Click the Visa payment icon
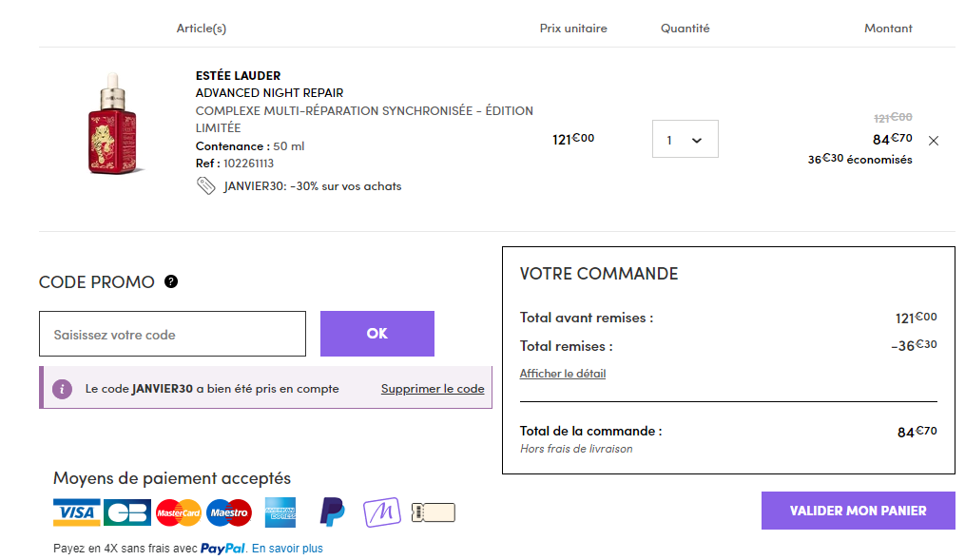This screenshot has width=965, height=560. pyautogui.click(x=76, y=512)
